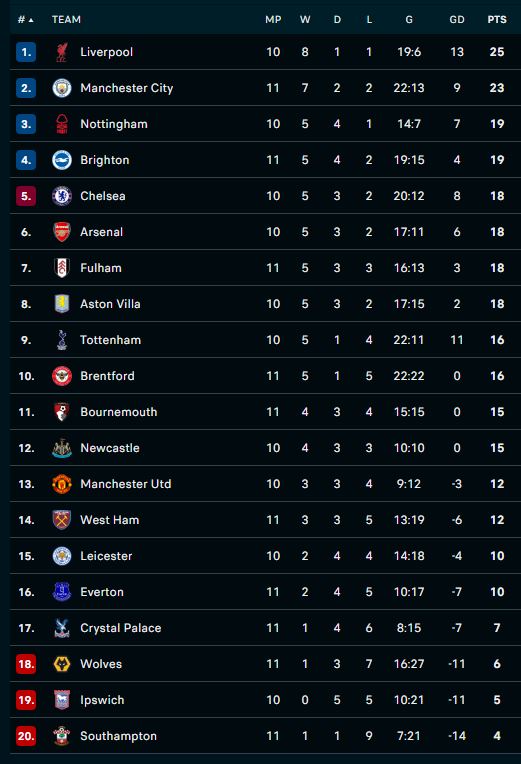Open the Wolves wolf-head crest
The height and width of the screenshot is (764, 521).
62,664
